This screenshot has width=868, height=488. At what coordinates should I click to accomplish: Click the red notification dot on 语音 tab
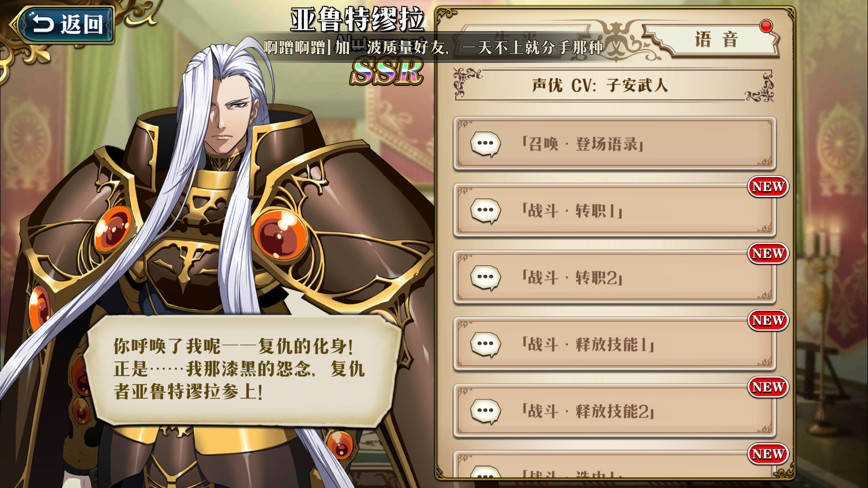pyautogui.click(x=766, y=26)
